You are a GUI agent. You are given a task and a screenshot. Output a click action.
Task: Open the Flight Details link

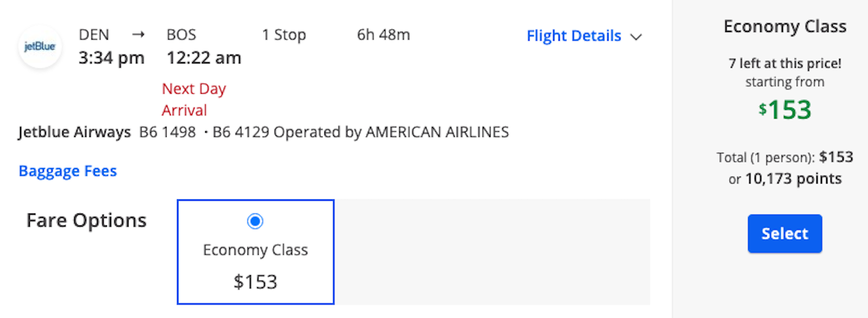[573, 36]
